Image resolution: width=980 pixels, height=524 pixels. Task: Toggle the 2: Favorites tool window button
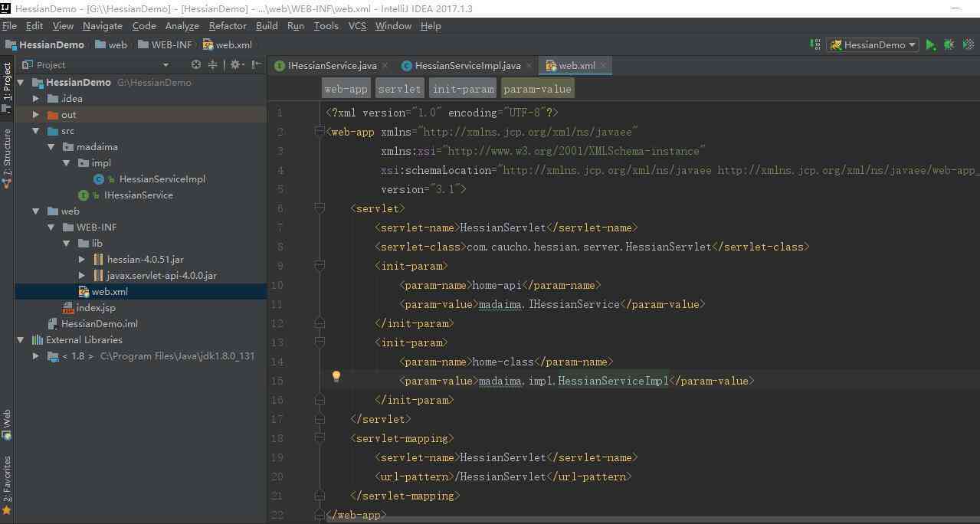coord(7,484)
